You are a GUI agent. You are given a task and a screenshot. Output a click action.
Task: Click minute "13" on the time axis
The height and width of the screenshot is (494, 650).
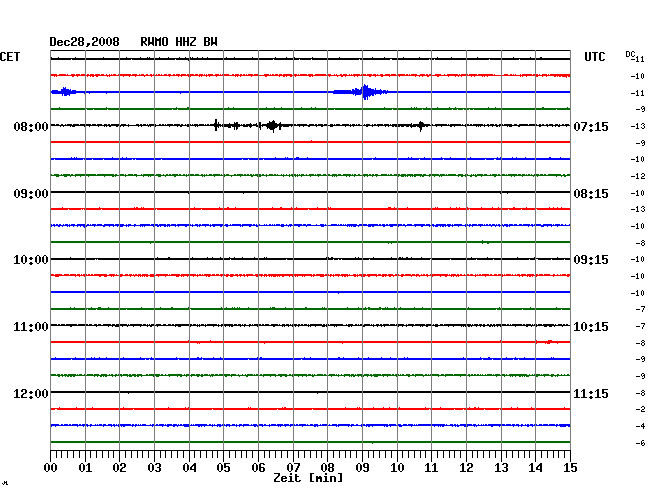coord(501,468)
